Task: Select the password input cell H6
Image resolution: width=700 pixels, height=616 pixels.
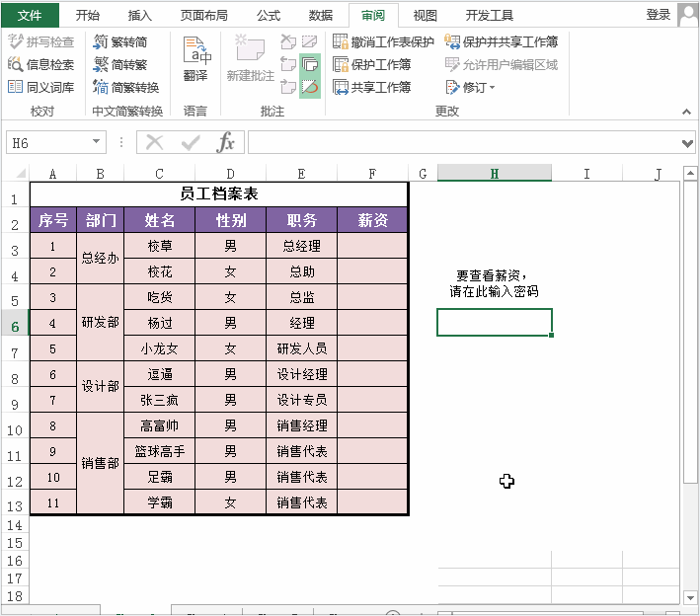Action: point(495,322)
